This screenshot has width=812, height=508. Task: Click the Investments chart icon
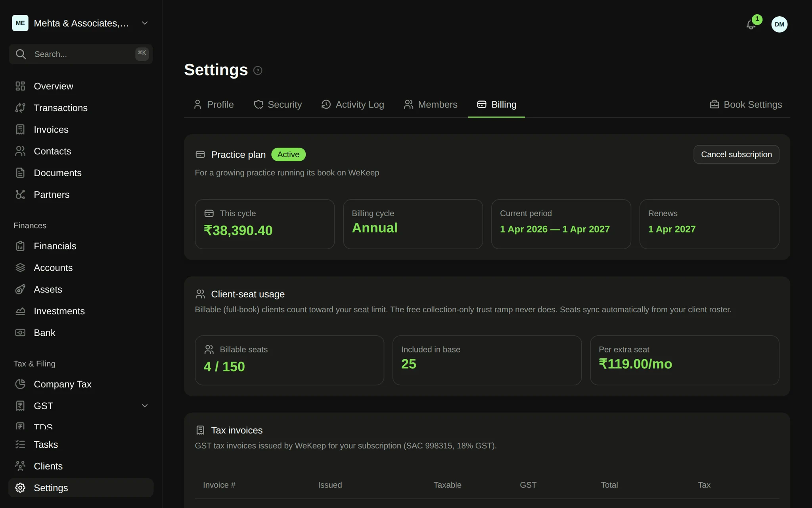point(20,311)
